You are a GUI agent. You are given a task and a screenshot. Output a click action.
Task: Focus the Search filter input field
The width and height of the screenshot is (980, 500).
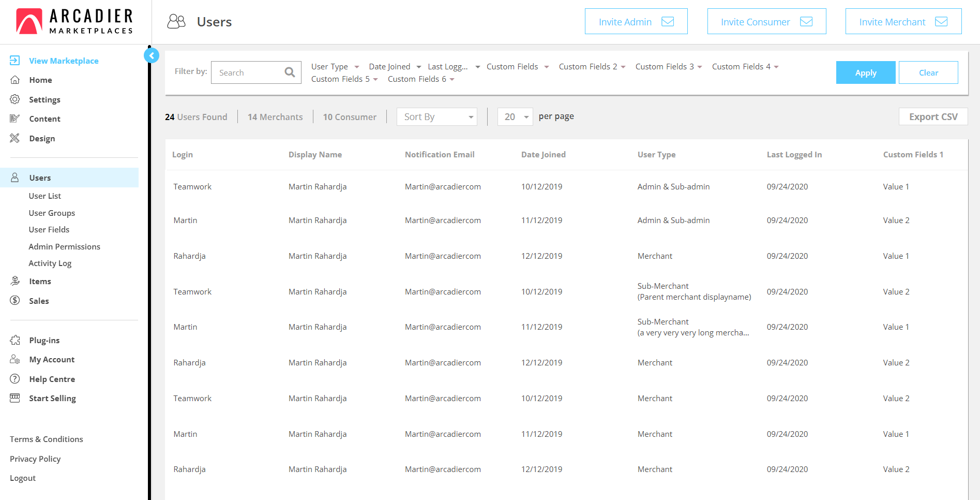249,72
